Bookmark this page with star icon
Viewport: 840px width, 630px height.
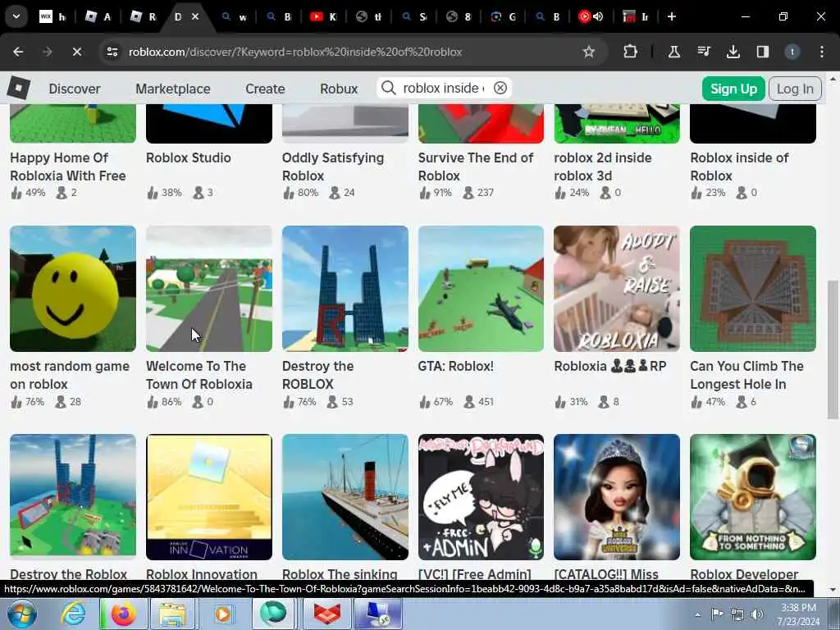click(x=589, y=52)
